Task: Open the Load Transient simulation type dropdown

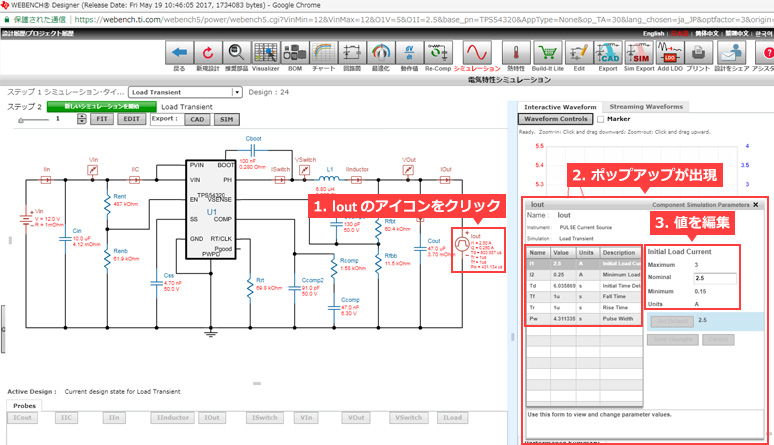Action: (x=185, y=92)
